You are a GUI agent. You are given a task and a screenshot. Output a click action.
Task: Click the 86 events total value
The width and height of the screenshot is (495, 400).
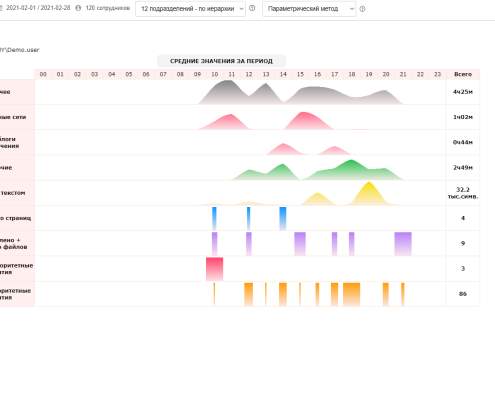463,294
